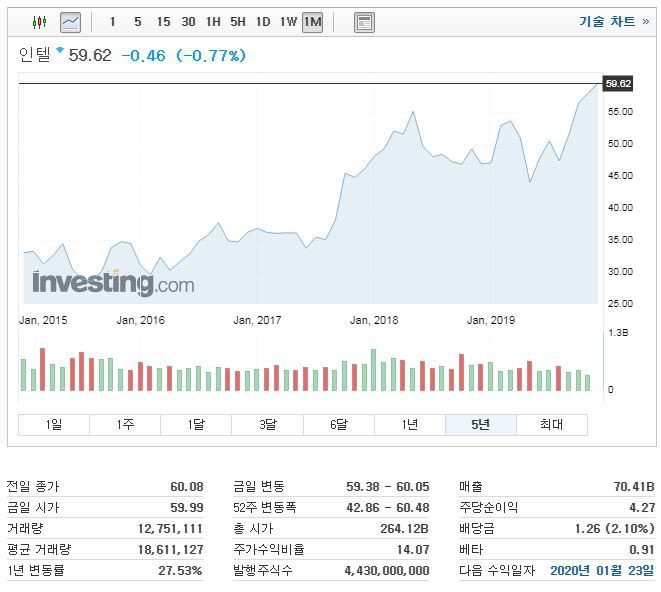The width and height of the screenshot is (661, 592).
Task: Click the 총 시가 value 264.12B
Action: tap(404, 529)
